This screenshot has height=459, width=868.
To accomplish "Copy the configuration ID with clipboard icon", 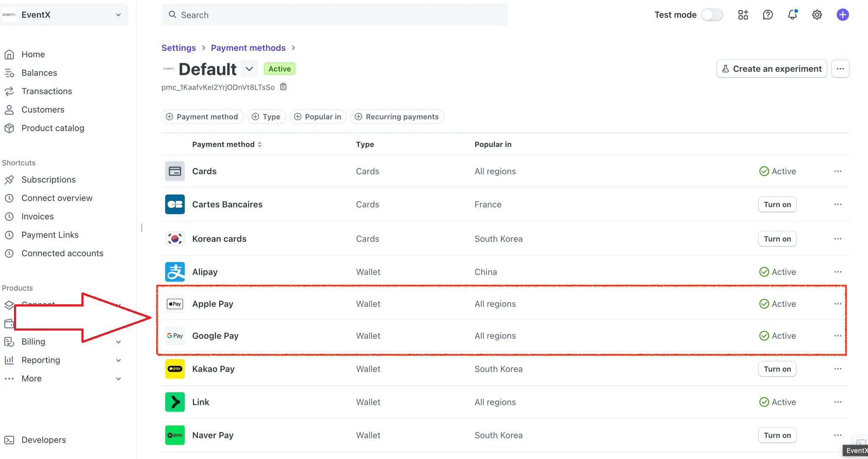I will [284, 87].
